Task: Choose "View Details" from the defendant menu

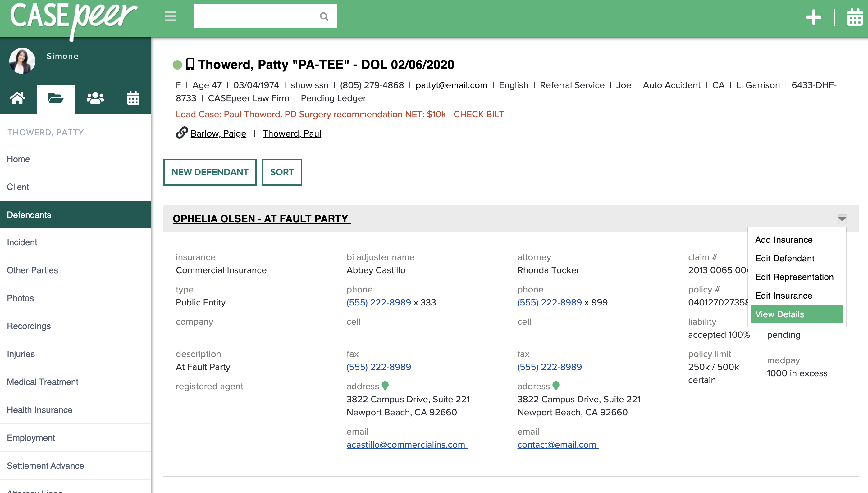Action: click(779, 314)
